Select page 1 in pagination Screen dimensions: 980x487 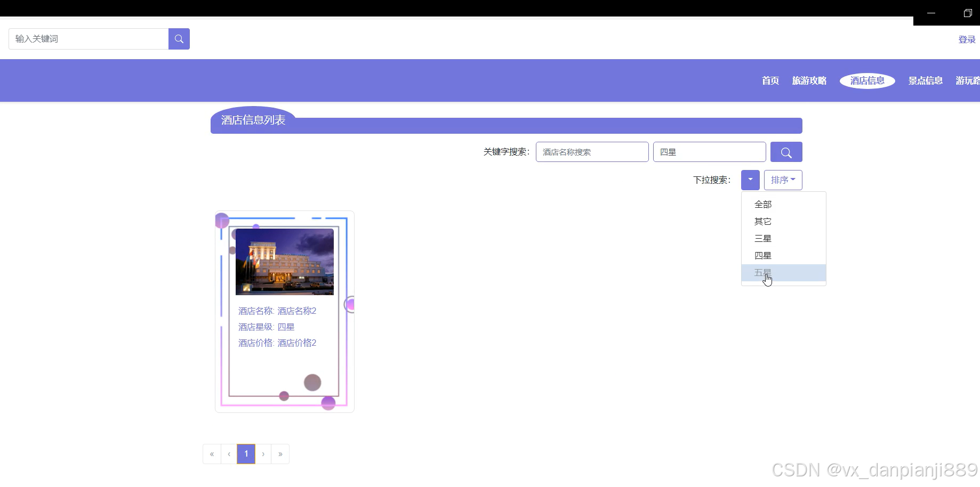(x=246, y=454)
